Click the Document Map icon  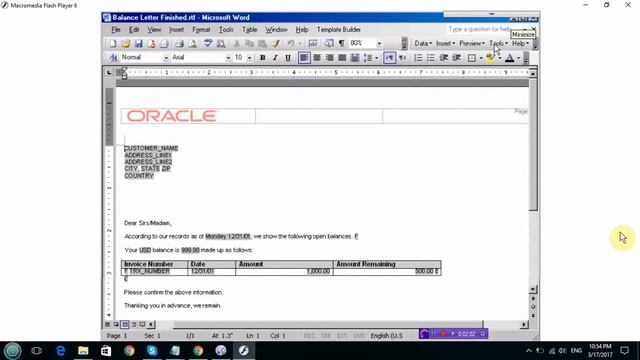[329, 43]
